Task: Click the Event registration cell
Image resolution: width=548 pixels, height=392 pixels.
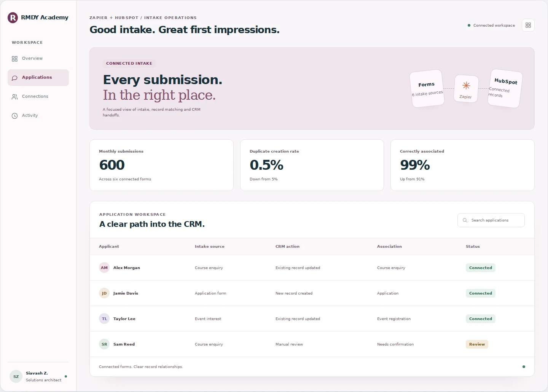Action: 394,319
